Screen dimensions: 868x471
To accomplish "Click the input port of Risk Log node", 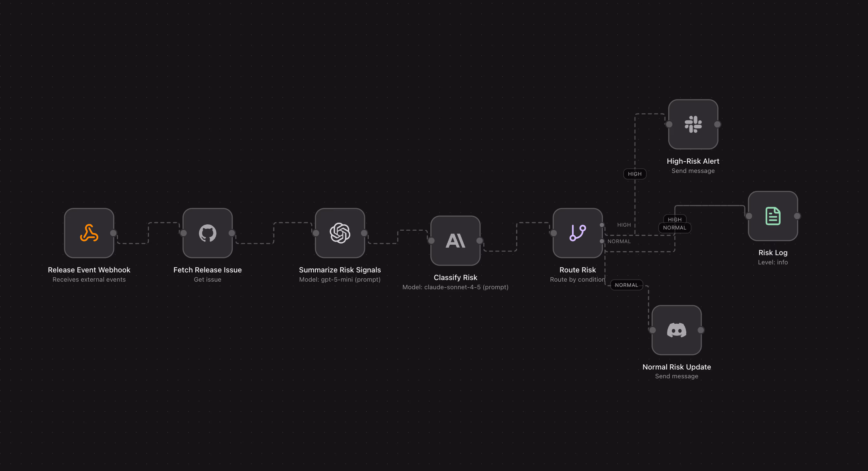I will pyautogui.click(x=748, y=216).
